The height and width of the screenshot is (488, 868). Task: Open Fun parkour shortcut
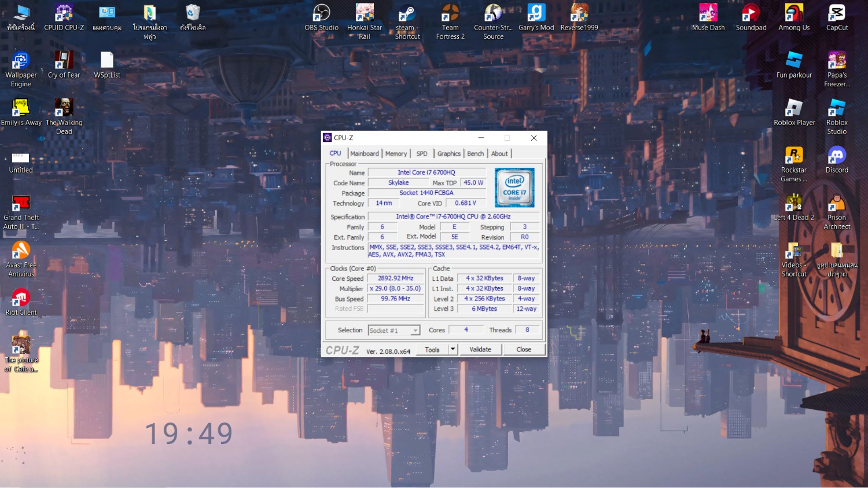click(794, 65)
